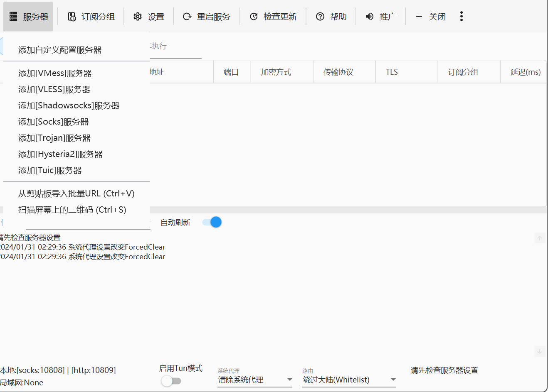Run 检查更新 to check for updates
548x392 pixels.
click(x=254, y=16)
